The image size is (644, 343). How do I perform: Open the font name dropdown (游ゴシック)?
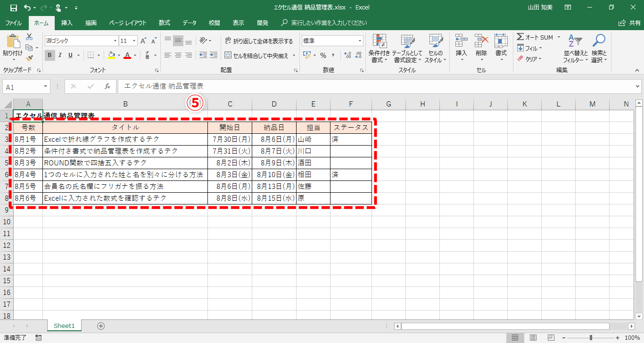[x=115, y=41]
